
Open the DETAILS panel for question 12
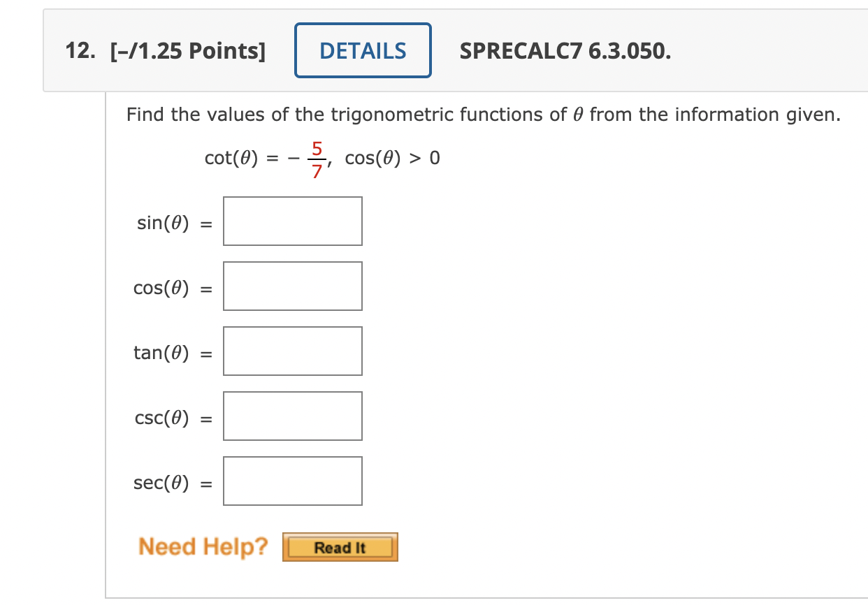point(362,50)
